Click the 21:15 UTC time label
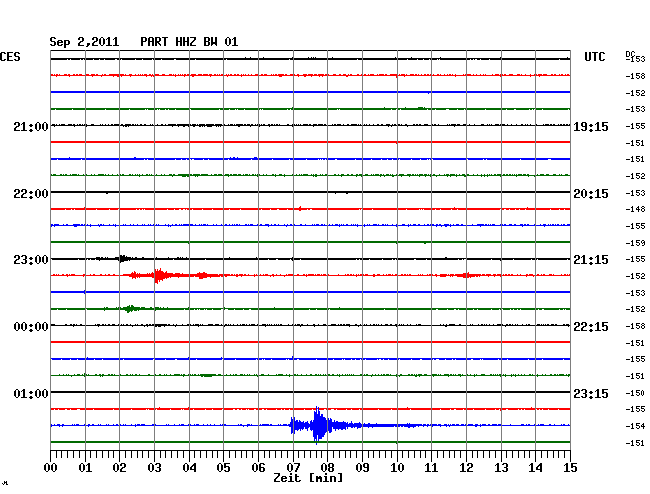This screenshot has height=494, width=650. (x=590, y=260)
